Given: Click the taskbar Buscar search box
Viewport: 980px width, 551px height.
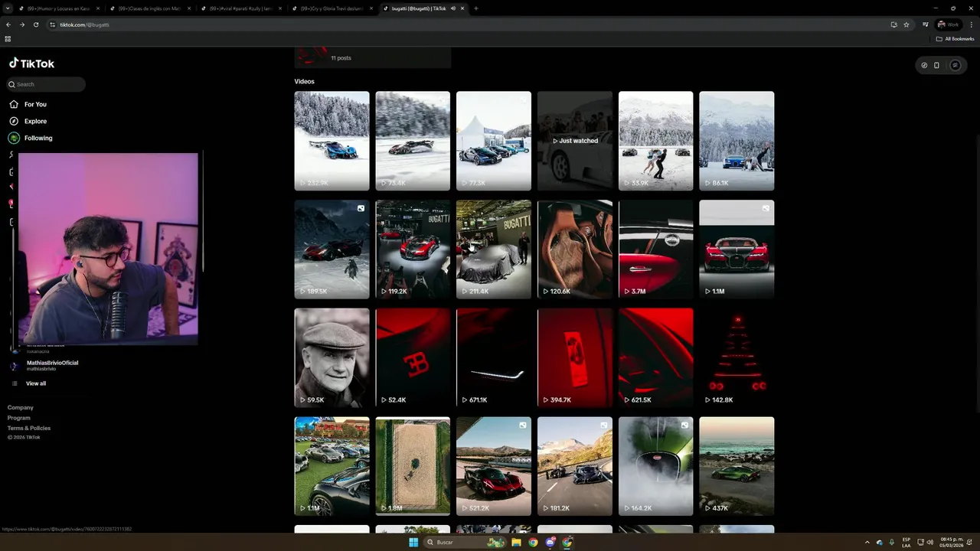Looking at the screenshot, I should pos(465,542).
